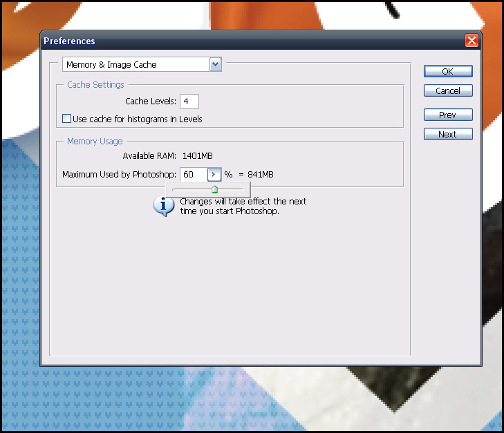Click the 'Use cache for histograms' label text
Image resolution: width=504 pixels, height=433 pixels.
(137, 119)
